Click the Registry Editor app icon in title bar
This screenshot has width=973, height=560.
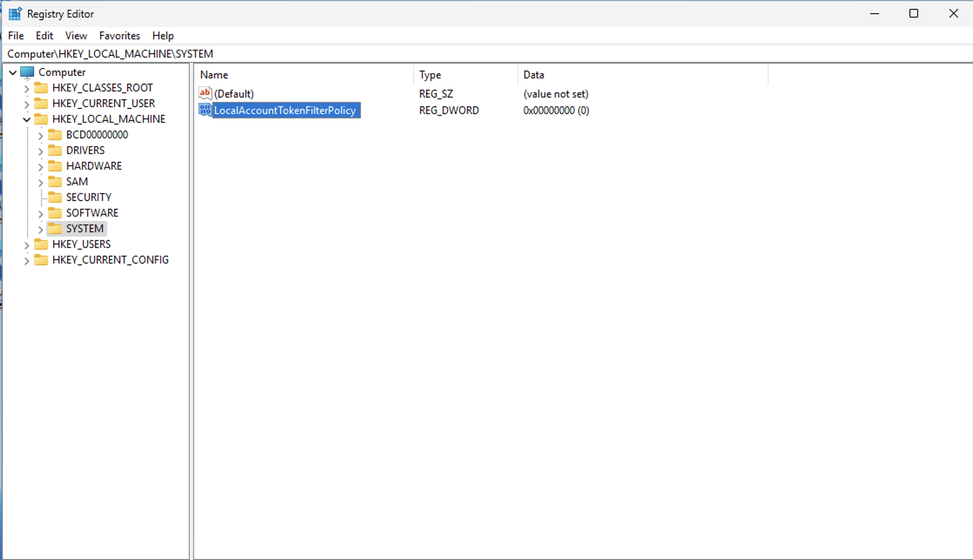(15, 14)
